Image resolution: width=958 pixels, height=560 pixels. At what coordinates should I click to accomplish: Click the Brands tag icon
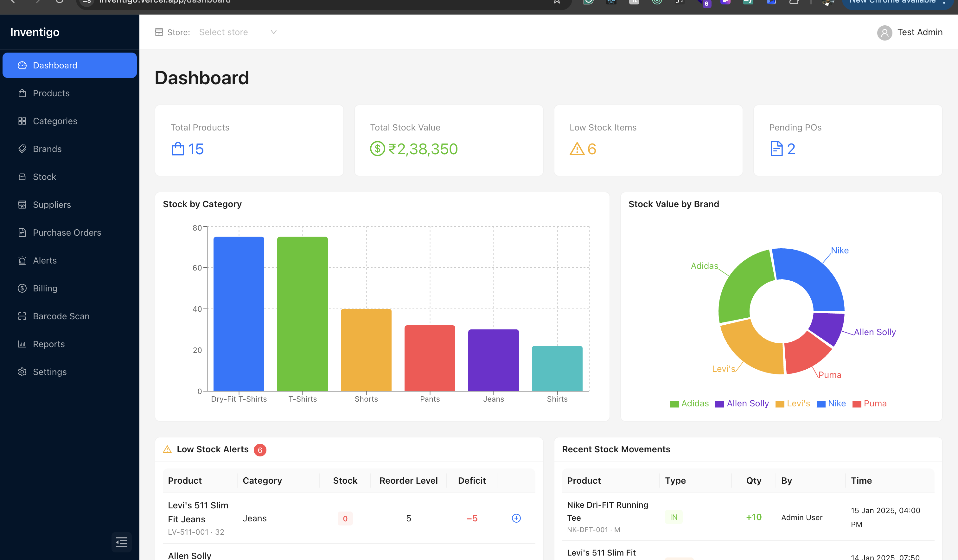click(22, 149)
